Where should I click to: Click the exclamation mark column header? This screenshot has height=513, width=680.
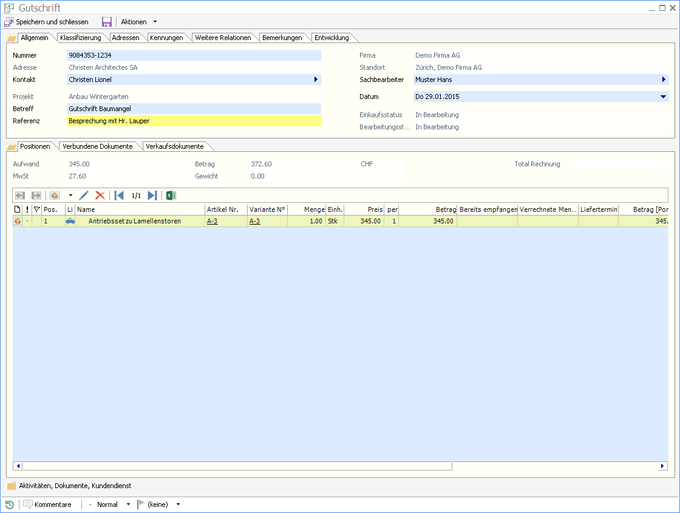pyautogui.click(x=27, y=209)
